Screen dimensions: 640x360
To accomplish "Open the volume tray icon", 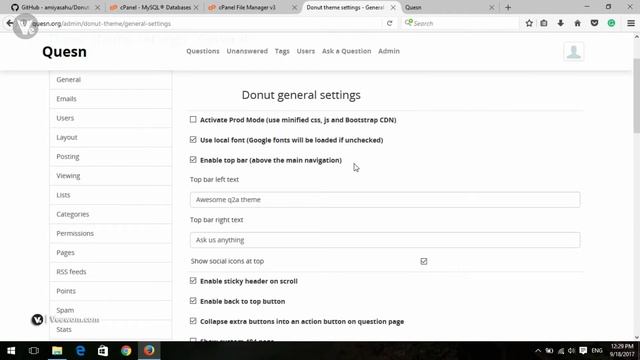I will tap(571, 351).
